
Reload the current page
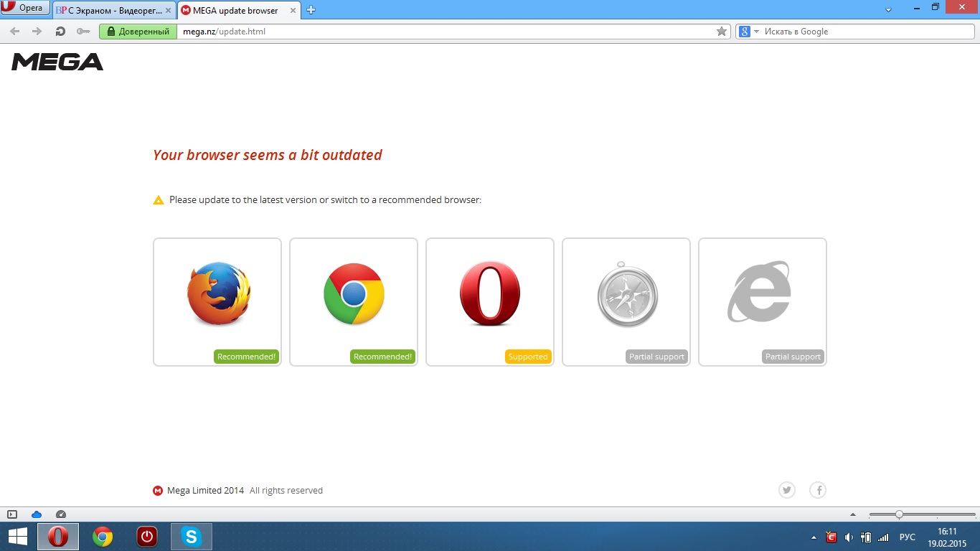point(60,32)
